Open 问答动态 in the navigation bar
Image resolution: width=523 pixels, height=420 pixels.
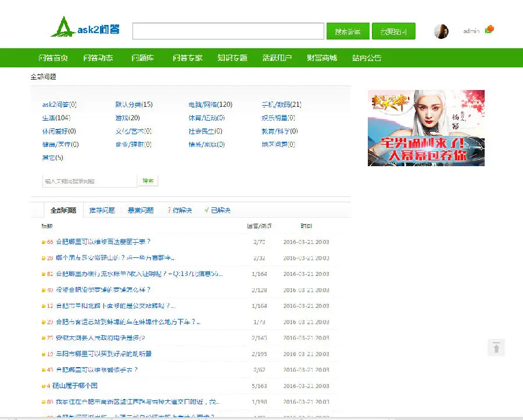98,58
